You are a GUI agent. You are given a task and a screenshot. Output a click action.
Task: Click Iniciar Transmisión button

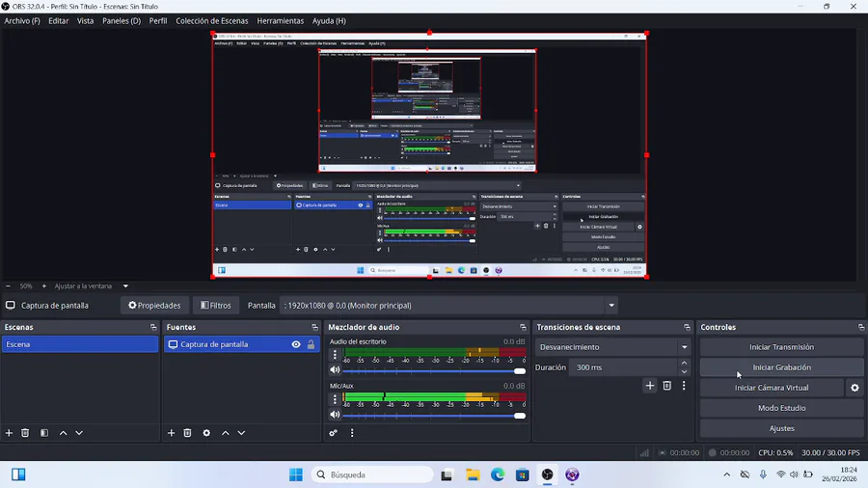point(781,347)
